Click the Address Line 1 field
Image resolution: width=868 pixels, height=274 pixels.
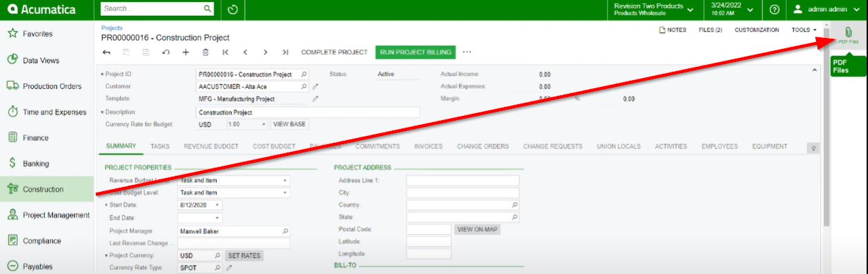click(463, 181)
